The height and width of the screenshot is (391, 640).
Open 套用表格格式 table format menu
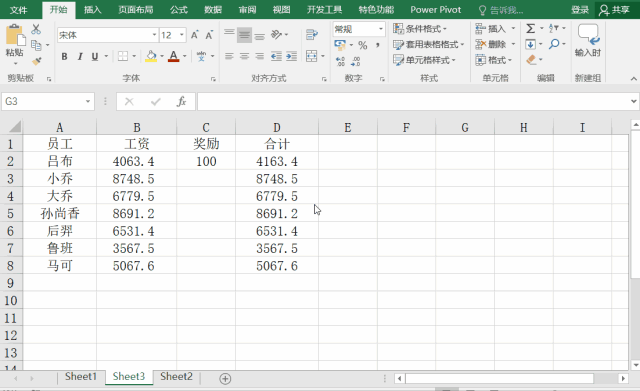coord(429,44)
